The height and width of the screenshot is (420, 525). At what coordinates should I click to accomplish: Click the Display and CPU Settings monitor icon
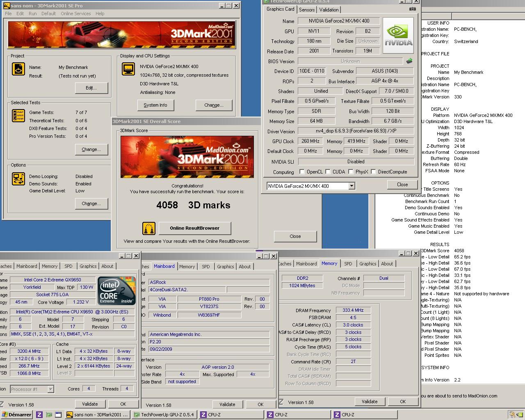point(128,69)
